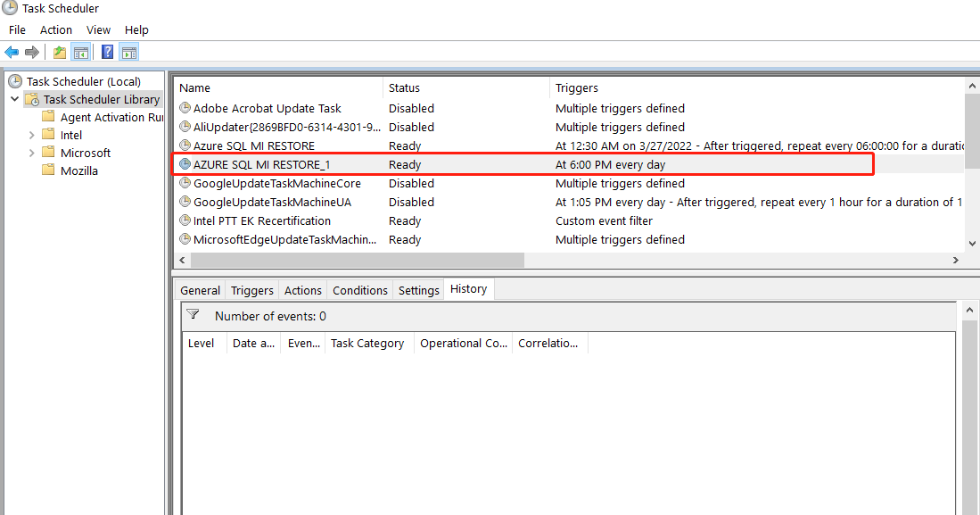Click the horizontal scrollbar's right arrow
The width and height of the screenshot is (980, 515).
click(x=954, y=260)
